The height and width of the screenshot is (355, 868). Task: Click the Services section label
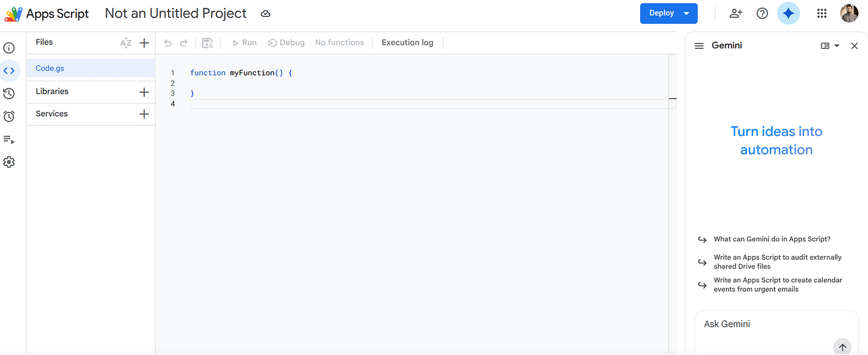pos(51,114)
